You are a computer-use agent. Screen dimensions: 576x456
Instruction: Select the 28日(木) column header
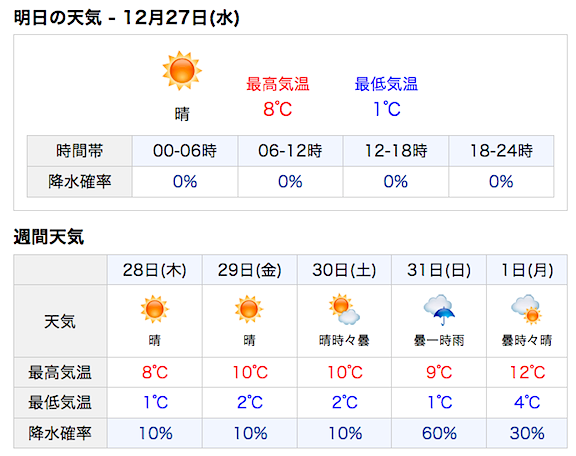click(155, 270)
